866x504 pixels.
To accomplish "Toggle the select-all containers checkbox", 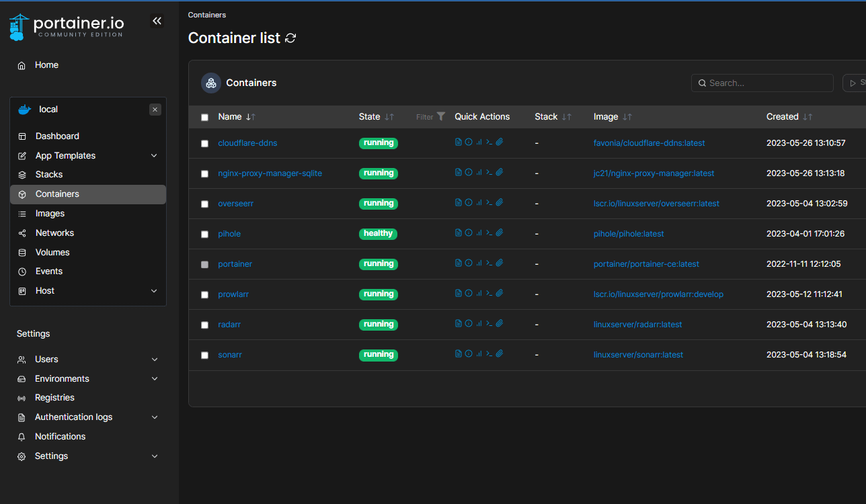I will (x=205, y=118).
